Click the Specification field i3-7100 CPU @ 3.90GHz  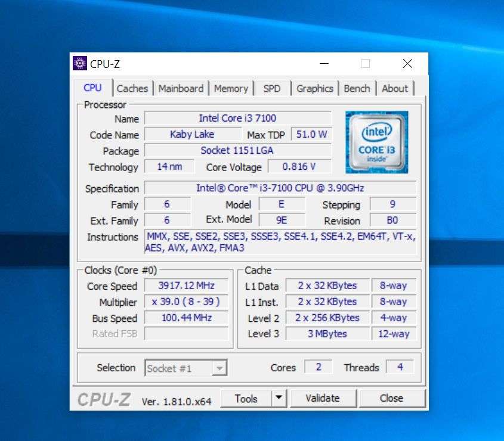280,188
